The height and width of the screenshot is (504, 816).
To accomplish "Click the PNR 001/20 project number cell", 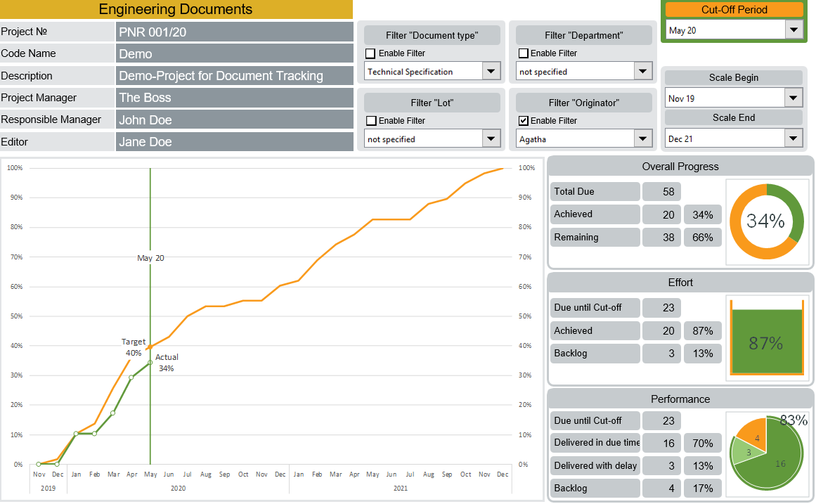I will pyautogui.click(x=234, y=32).
